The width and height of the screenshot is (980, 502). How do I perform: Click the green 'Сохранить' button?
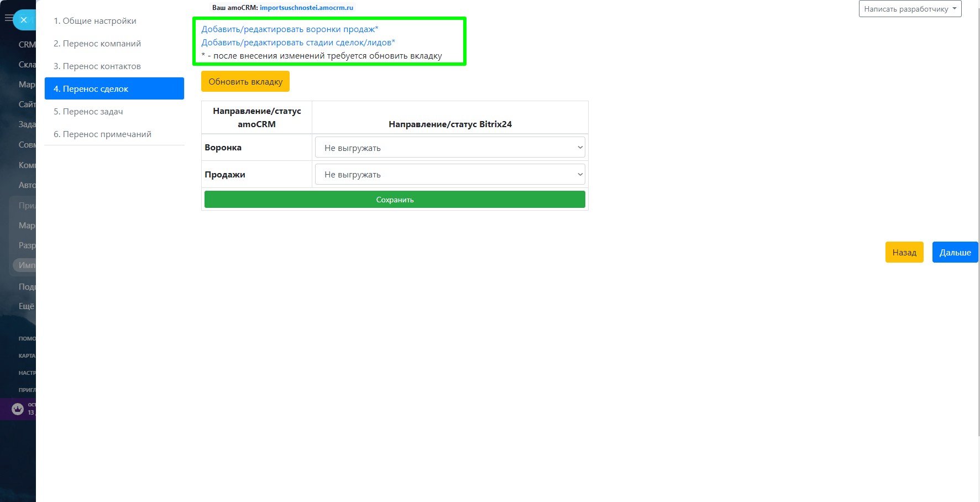click(395, 200)
